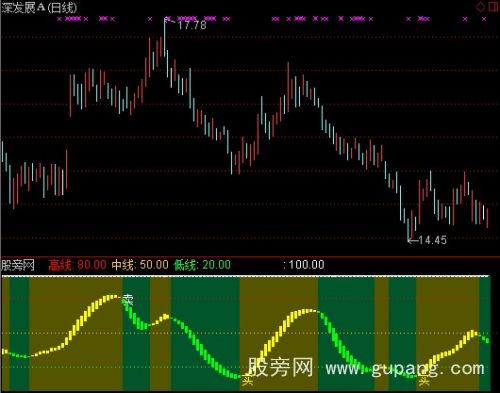Click the 深发展A(日线) chart title
The height and width of the screenshot is (393, 500).
[x=39, y=8]
